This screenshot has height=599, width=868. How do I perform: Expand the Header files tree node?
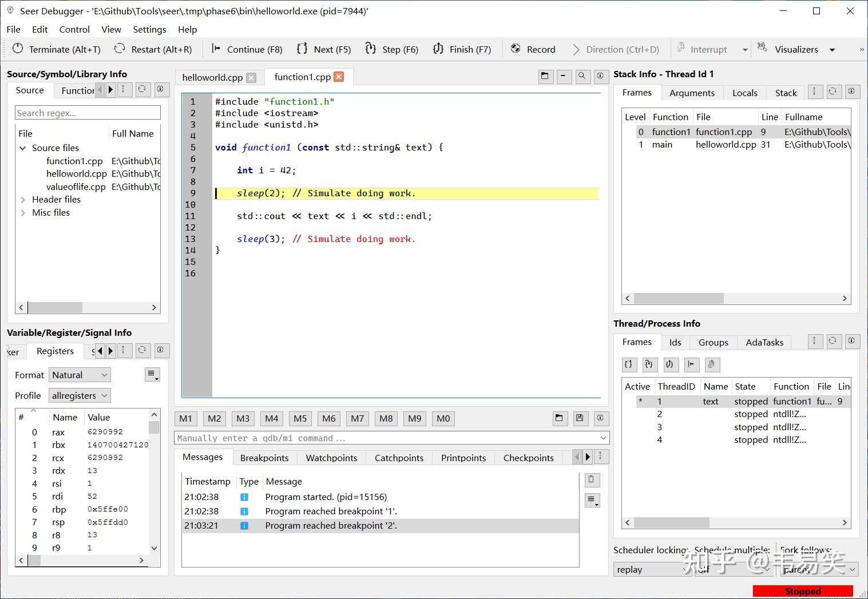(x=23, y=200)
